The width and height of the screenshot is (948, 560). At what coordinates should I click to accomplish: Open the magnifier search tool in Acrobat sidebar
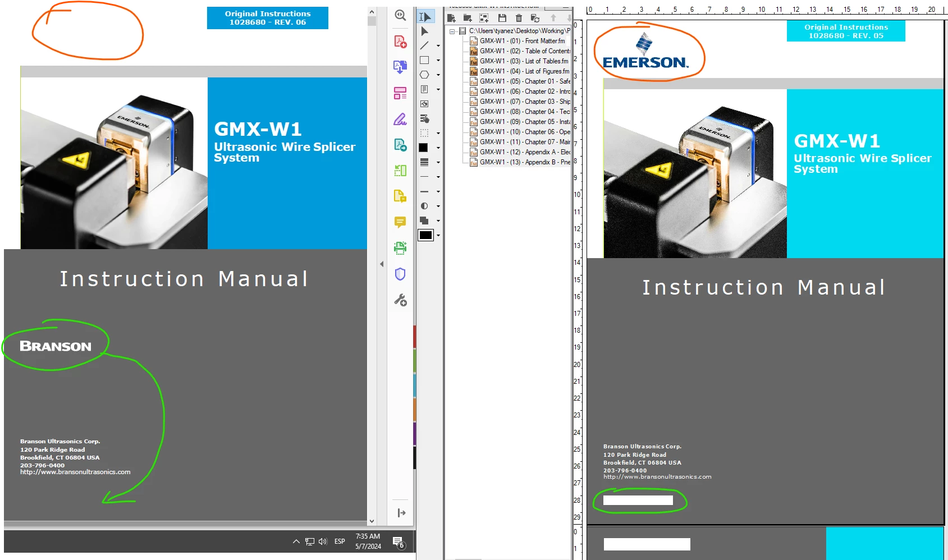[x=400, y=16]
